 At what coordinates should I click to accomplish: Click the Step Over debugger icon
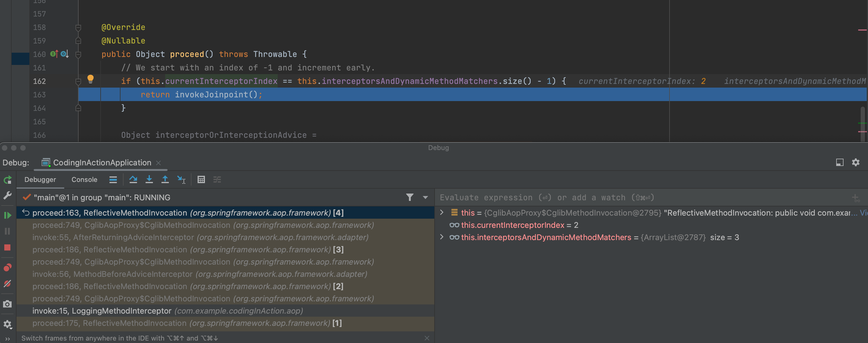133,179
